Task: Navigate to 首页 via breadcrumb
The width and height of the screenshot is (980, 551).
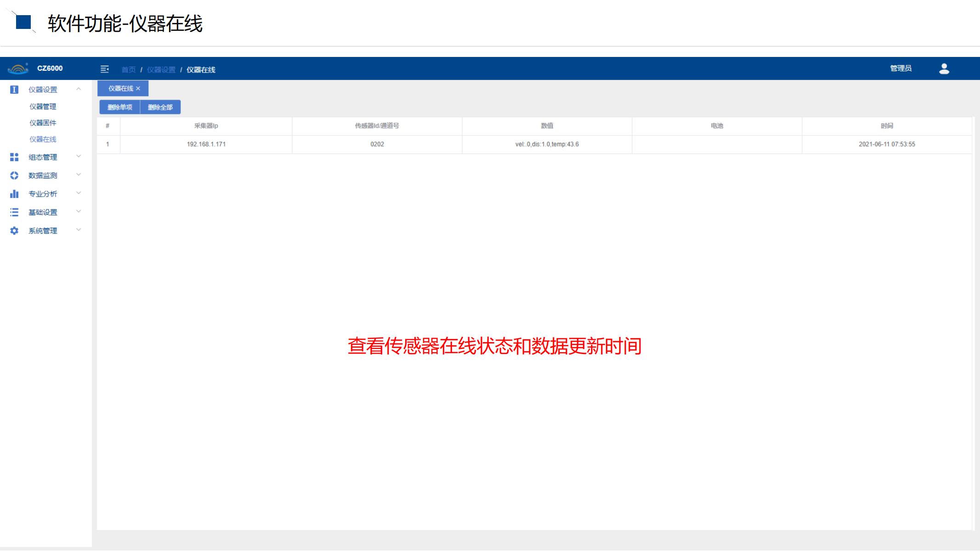Action: (128, 70)
